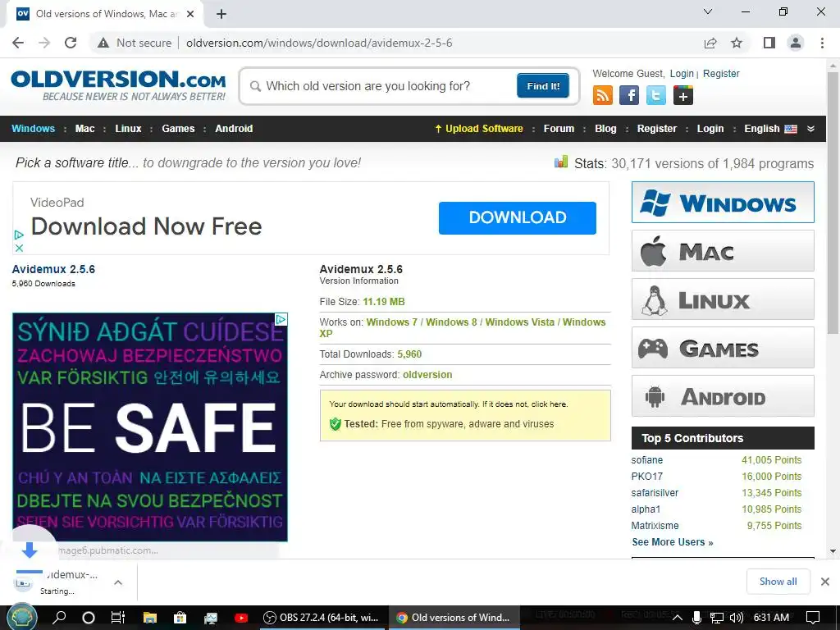
Task: Open the browser side panel icon
Action: click(x=769, y=43)
